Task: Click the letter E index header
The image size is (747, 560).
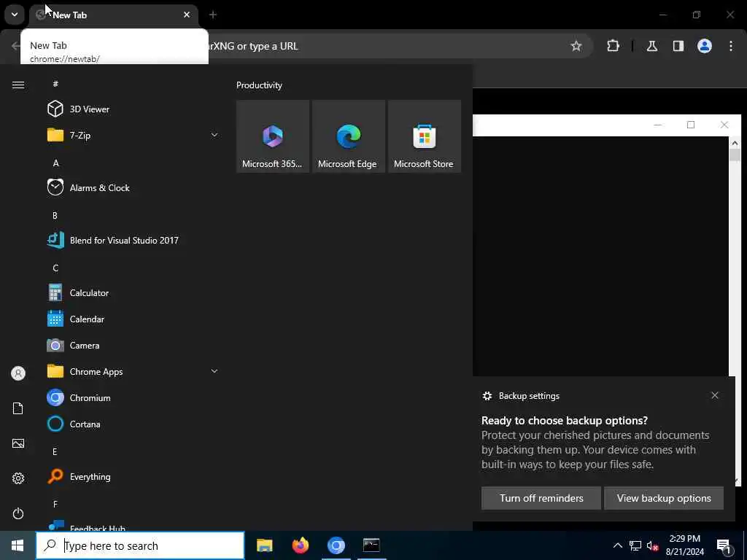Action: click(x=55, y=451)
